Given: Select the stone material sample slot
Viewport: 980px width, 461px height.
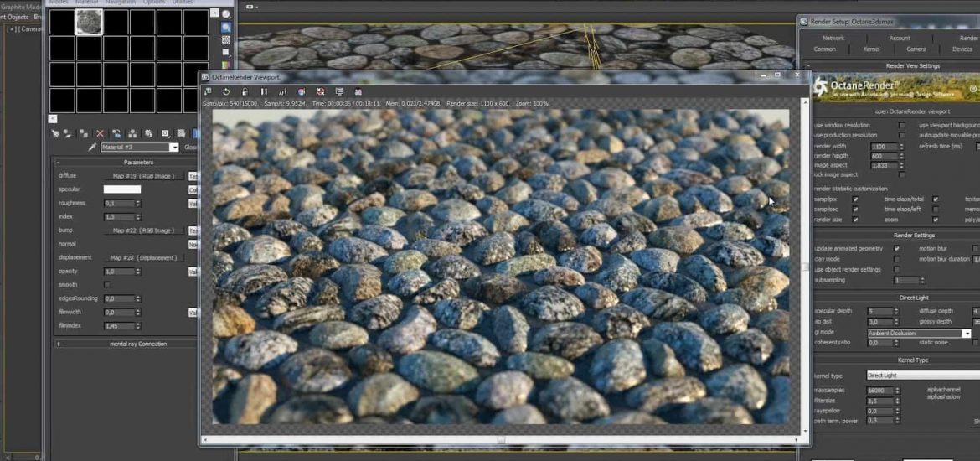Looking at the screenshot, I should [89, 22].
